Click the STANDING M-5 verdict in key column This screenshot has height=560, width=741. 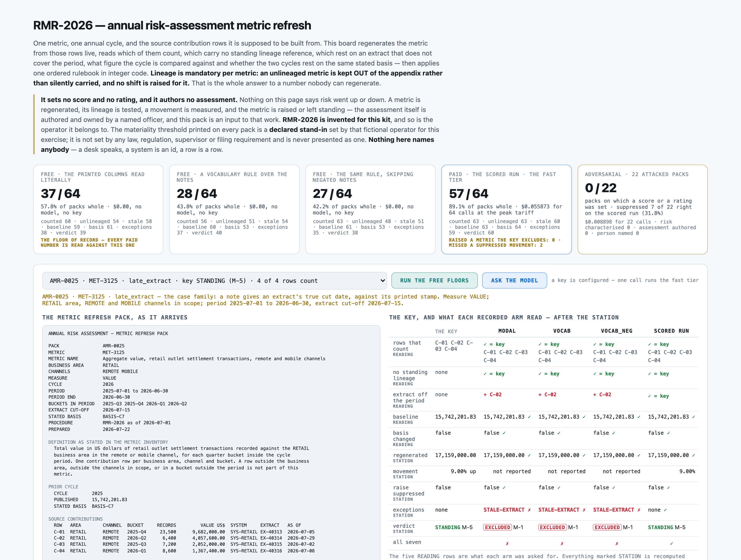point(454,527)
